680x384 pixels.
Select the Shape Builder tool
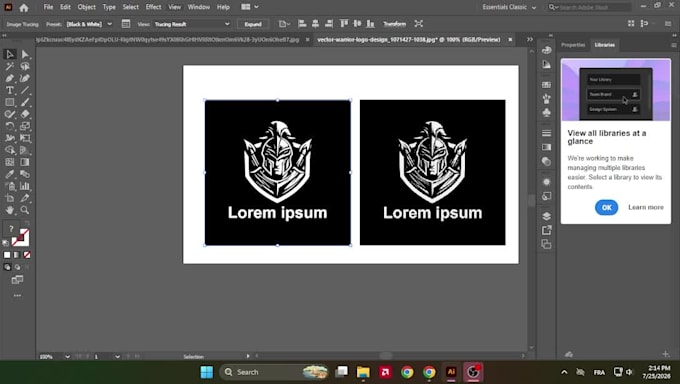tap(10, 150)
